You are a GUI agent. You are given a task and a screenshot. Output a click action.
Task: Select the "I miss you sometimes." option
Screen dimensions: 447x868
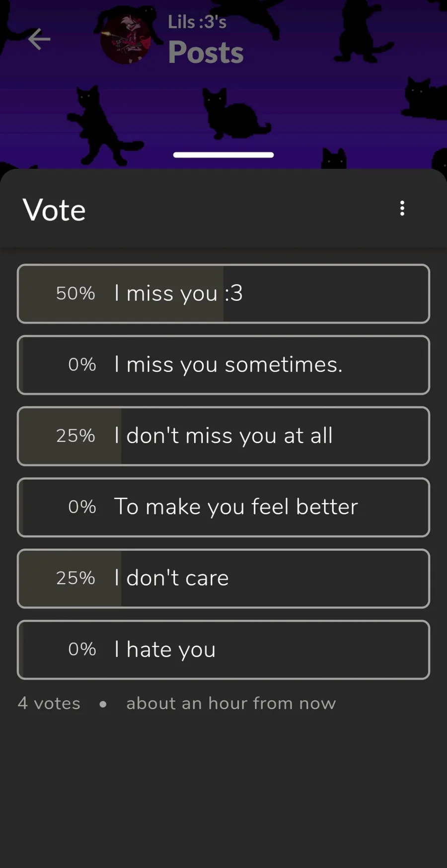pos(223,365)
